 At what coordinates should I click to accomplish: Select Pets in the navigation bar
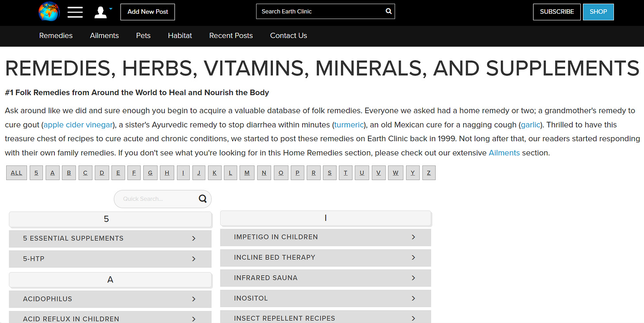point(143,36)
